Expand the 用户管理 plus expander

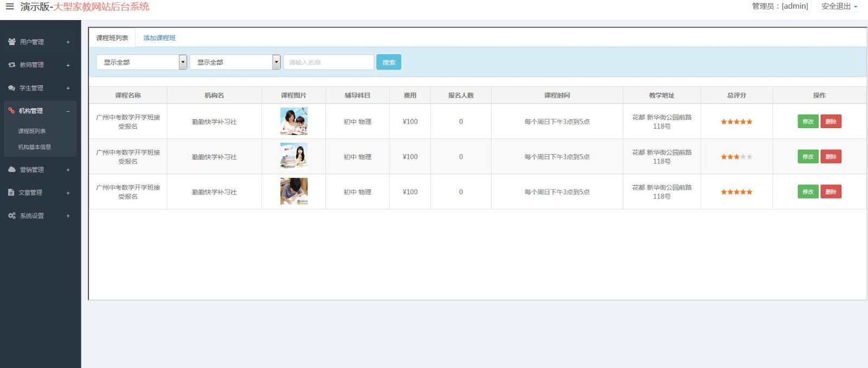[68, 42]
